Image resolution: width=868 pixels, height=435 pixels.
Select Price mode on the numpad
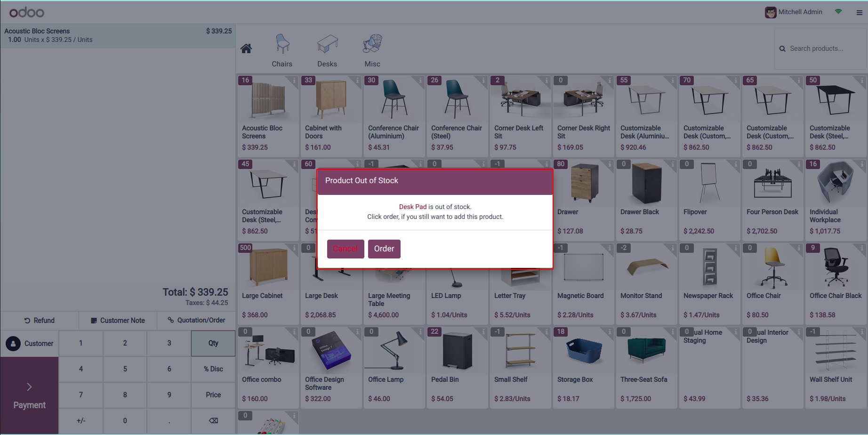coord(213,395)
